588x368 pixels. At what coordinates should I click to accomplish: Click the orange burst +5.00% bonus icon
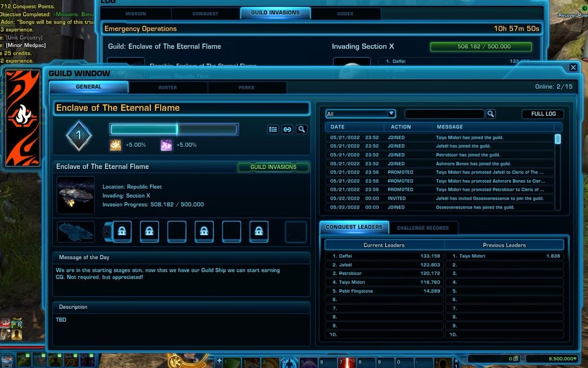(115, 145)
